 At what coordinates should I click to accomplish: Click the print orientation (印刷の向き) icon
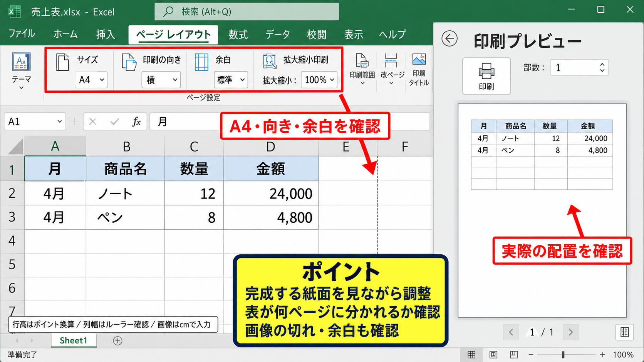(x=129, y=62)
